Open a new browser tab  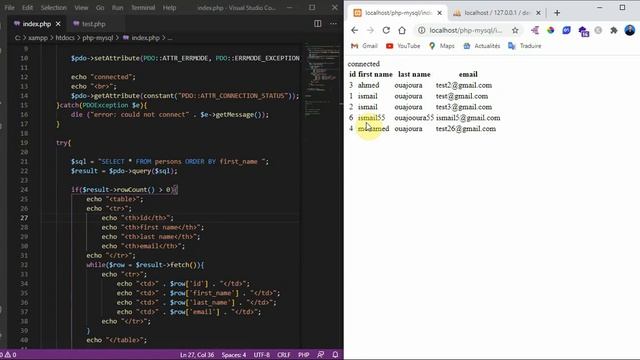[557, 13]
